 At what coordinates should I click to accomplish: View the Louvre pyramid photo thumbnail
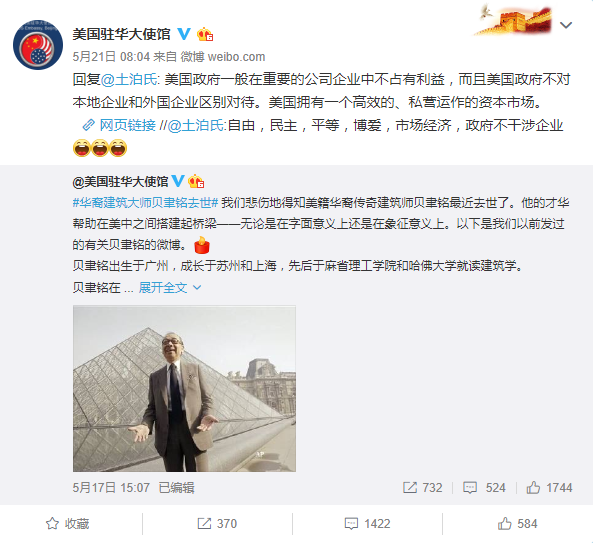(184, 388)
